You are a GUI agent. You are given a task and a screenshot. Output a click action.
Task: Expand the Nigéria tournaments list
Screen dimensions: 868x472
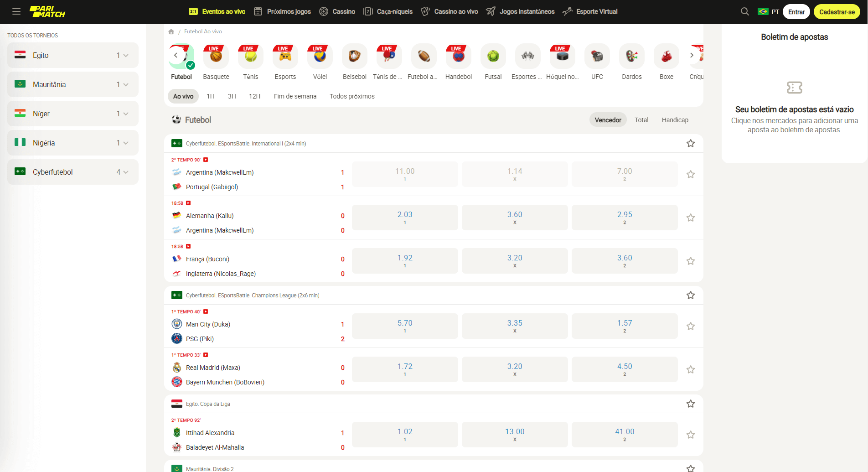73,143
